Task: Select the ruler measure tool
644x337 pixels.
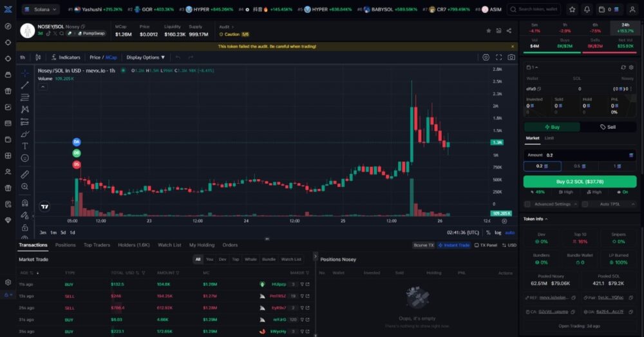Action: click(x=25, y=174)
